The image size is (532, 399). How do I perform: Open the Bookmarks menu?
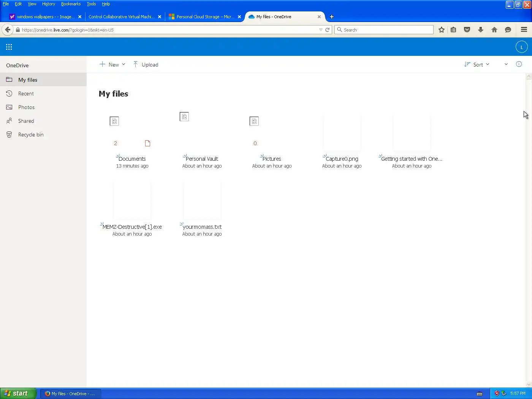click(71, 4)
